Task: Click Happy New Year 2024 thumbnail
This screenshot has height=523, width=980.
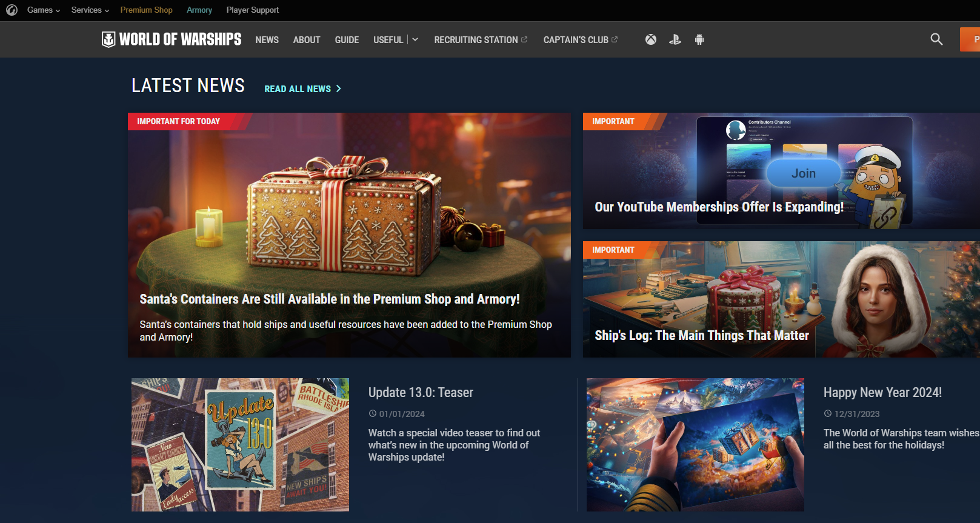Action: pyautogui.click(x=695, y=445)
